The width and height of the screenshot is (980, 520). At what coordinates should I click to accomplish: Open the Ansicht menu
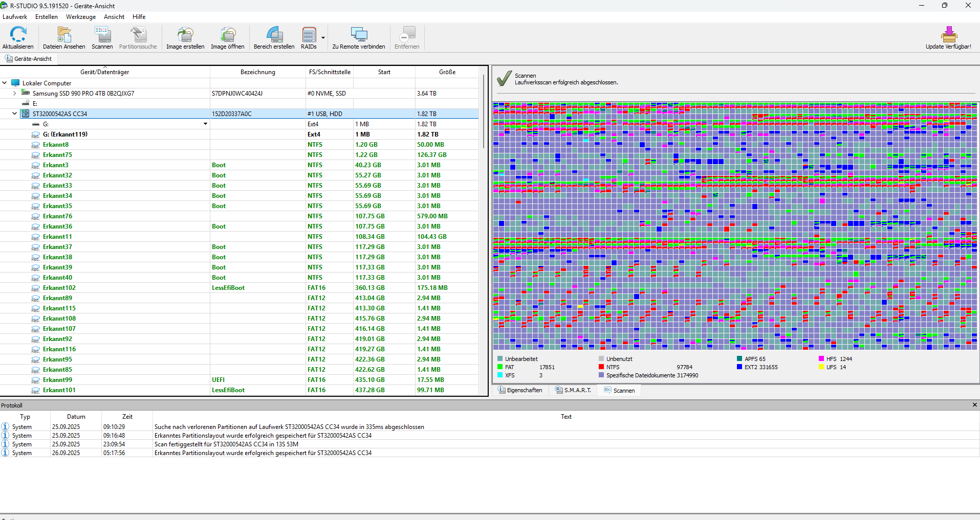tap(114, 17)
